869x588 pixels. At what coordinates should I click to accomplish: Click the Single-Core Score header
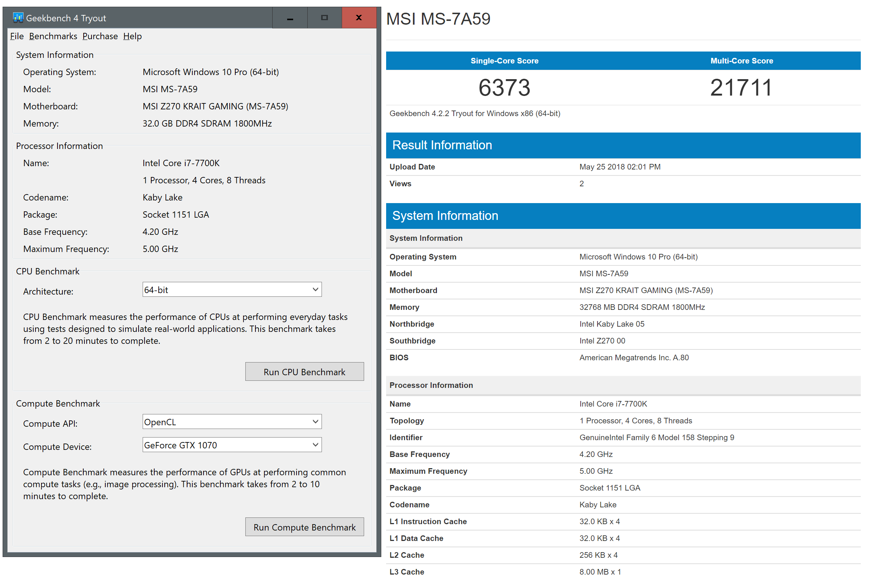point(505,61)
